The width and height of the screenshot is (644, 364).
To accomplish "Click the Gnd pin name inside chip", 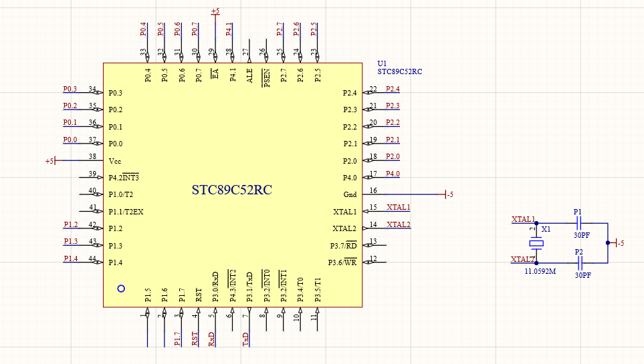I will pyautogui.click(x=350, y=194).
